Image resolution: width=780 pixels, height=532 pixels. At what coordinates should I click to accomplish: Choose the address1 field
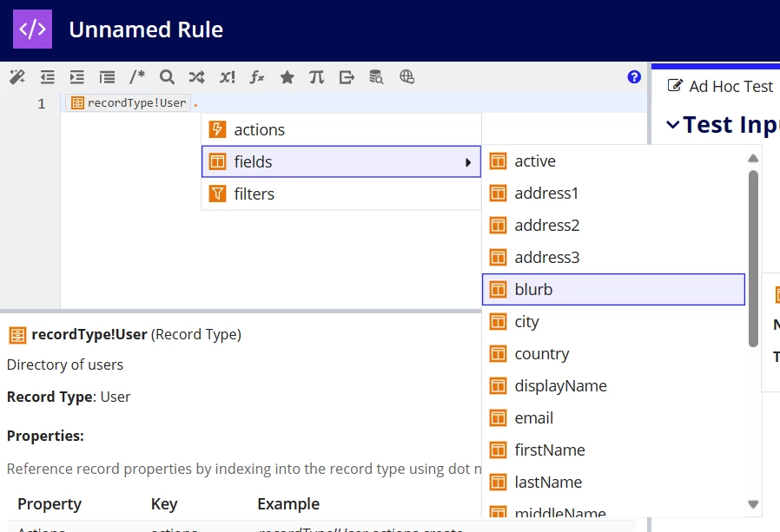pyautogui.click(x=614, y=193)
